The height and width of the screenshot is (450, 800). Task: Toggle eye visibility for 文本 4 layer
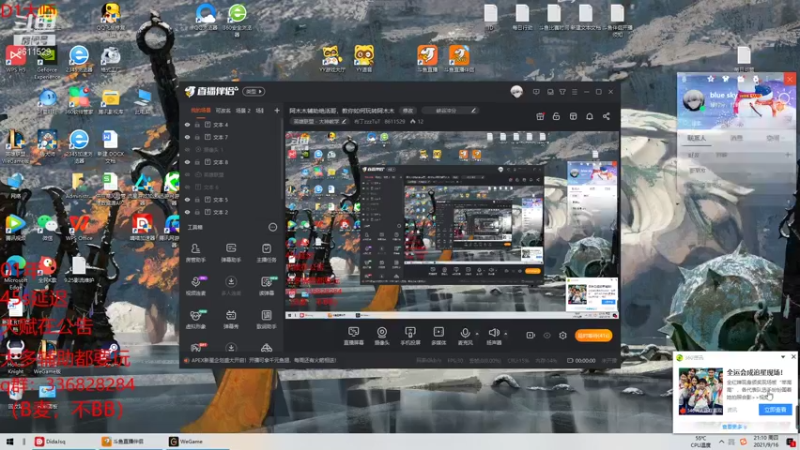[187, 124]
